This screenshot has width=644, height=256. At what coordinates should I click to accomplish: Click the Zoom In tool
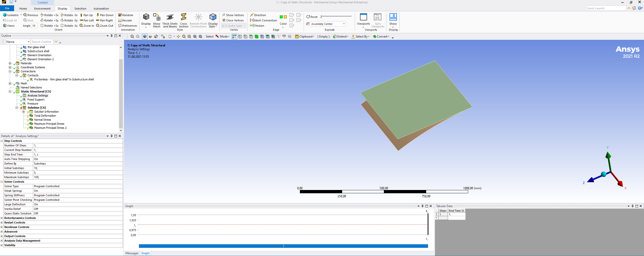87,26
